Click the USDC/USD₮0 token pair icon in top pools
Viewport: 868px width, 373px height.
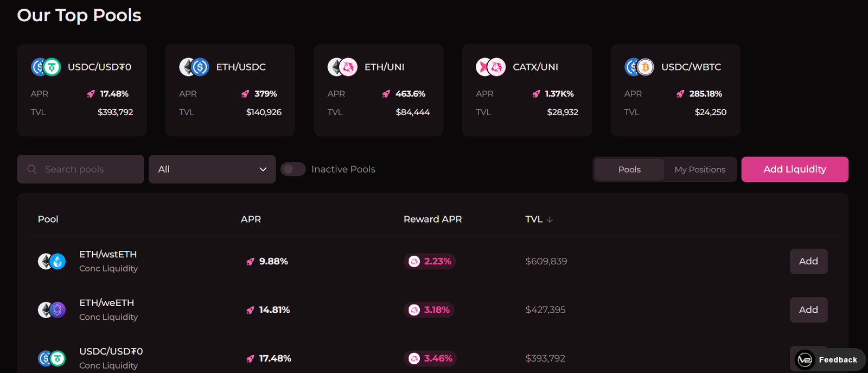pyautogui.click(x=46, y=67)
